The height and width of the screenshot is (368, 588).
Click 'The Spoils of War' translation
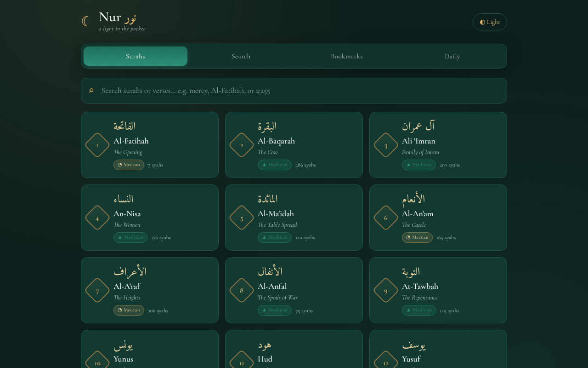click(x=277, y=298)
